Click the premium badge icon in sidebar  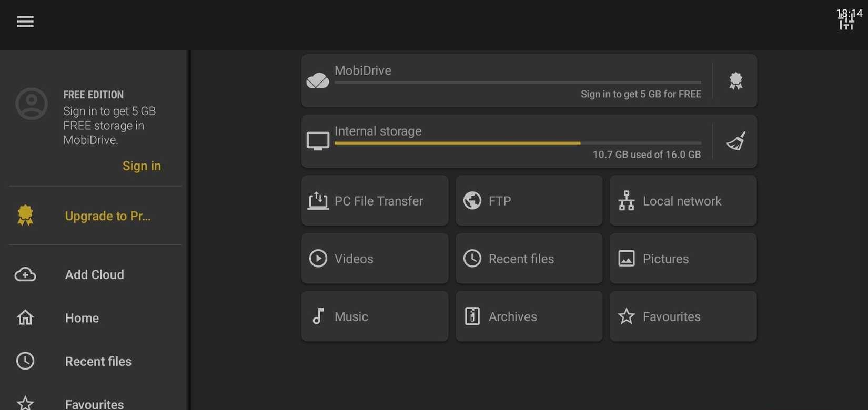click(25, 216)
